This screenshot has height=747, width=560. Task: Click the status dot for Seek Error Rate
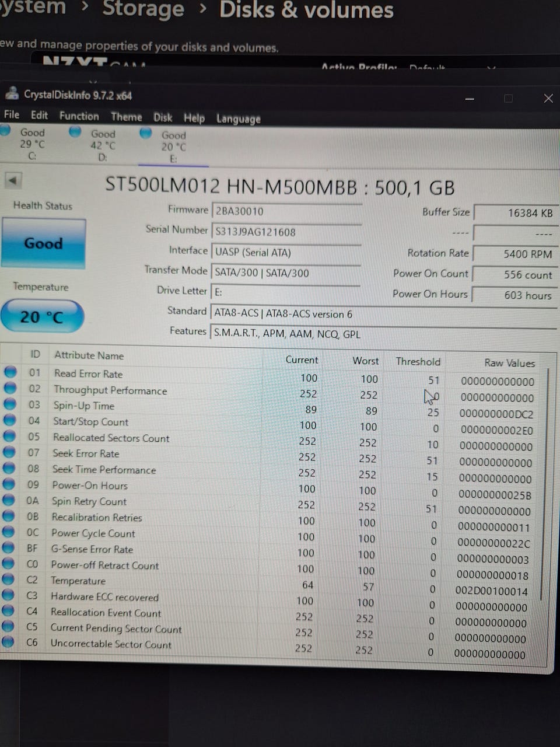coord(9,452)
